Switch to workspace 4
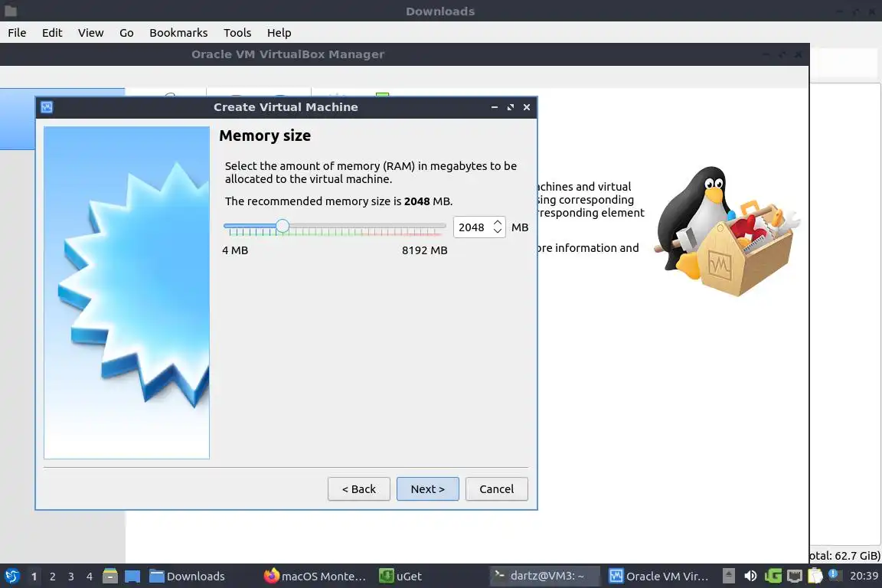 tap(90, 577)
